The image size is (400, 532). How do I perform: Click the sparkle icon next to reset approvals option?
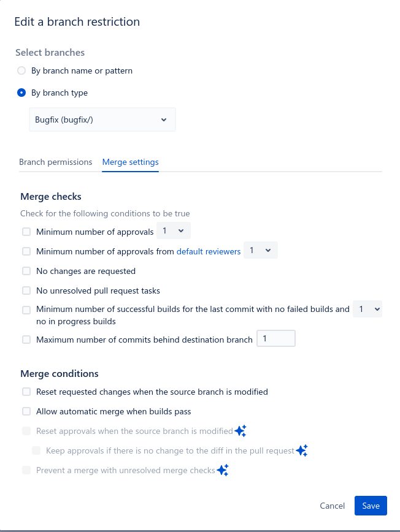[240, 431]
